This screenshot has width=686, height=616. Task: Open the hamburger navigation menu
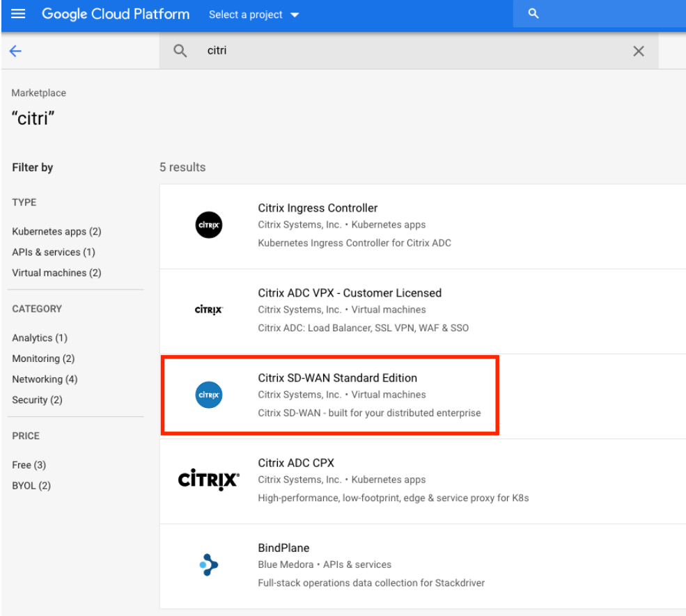coord(18,14)
